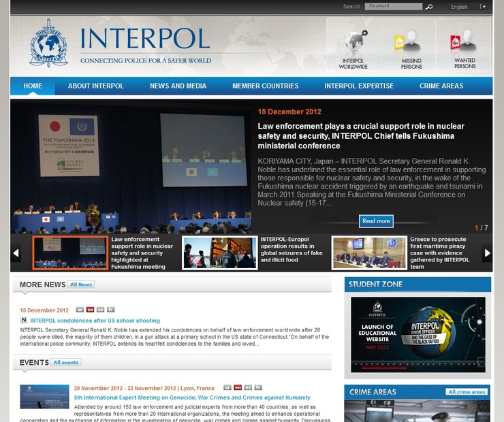
Task: Click the carousel previous arrow
Action: [x=16, y=253]
